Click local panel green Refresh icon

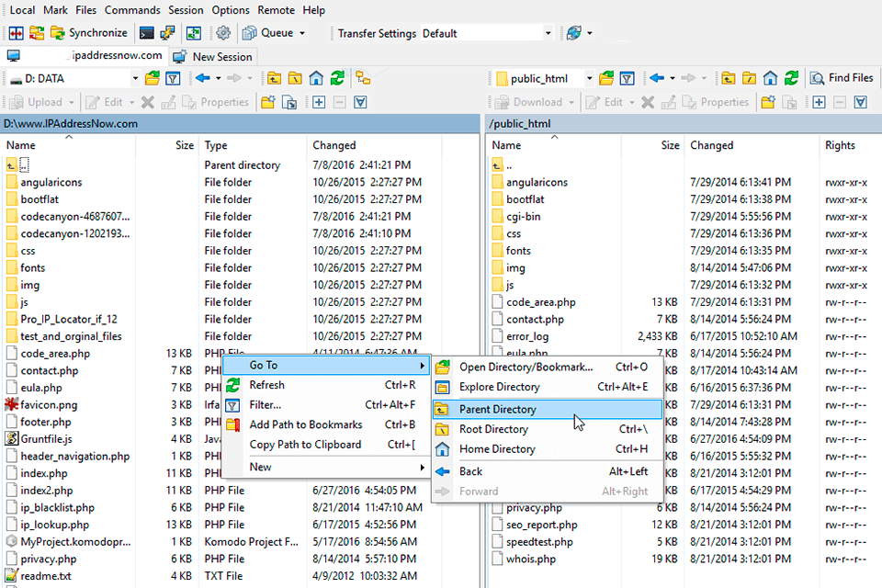[337, 78]
